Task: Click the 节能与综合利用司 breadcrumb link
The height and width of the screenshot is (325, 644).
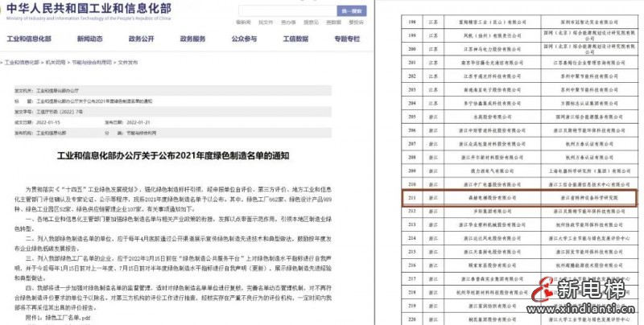Action: pos(92,63)
